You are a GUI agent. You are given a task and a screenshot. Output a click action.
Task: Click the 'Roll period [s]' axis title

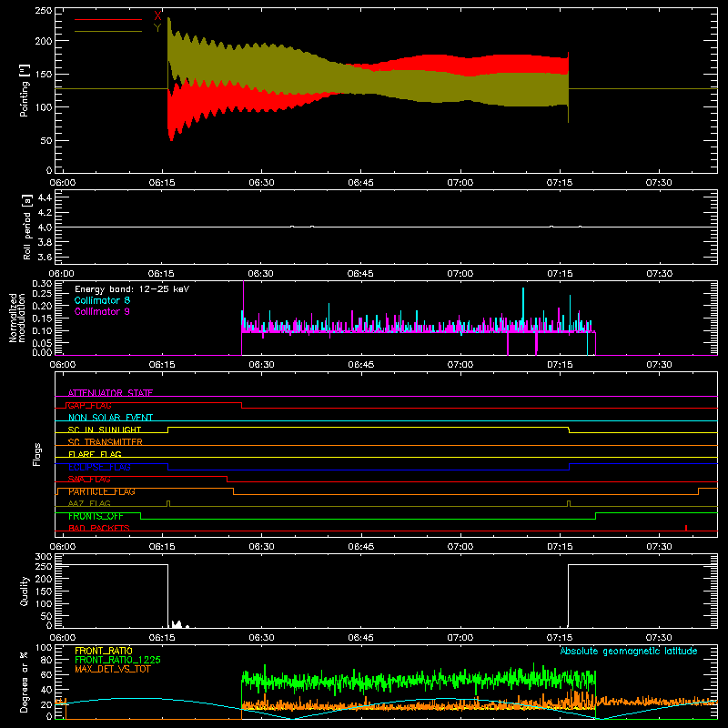click(27, 227)
